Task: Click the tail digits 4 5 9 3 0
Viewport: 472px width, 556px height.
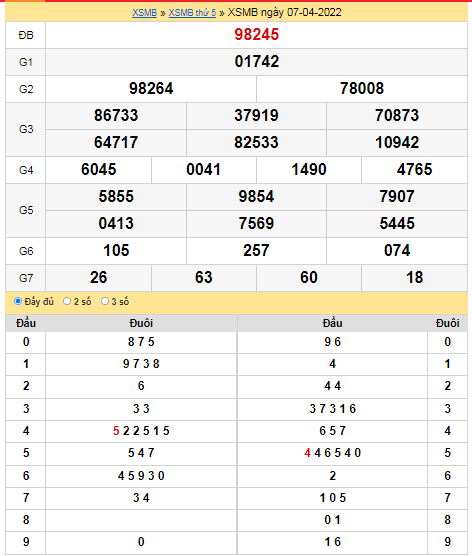Action: click(141, 476)
